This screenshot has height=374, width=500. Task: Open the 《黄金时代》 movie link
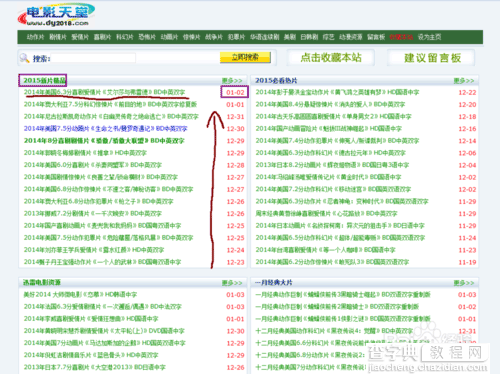(328, 177)
